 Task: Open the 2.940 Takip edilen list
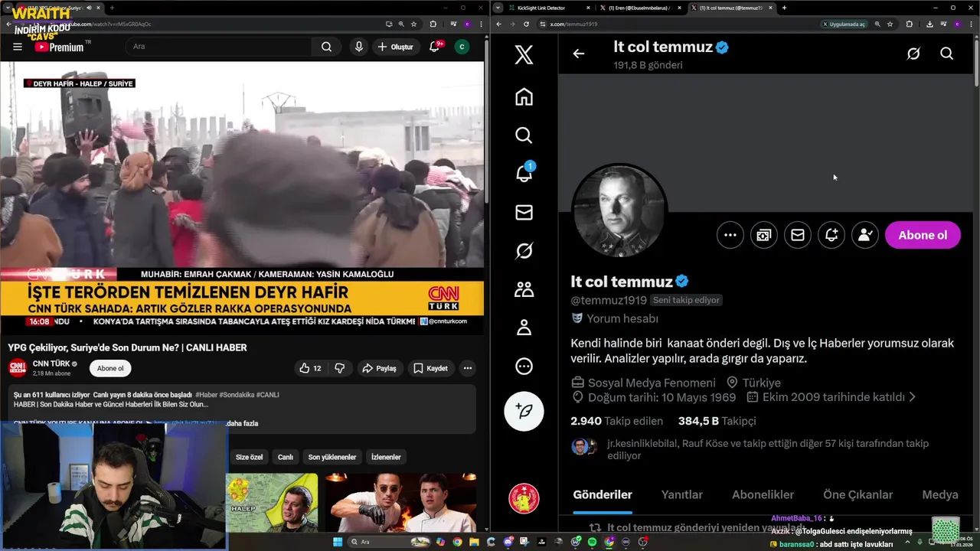coord(616,421)
